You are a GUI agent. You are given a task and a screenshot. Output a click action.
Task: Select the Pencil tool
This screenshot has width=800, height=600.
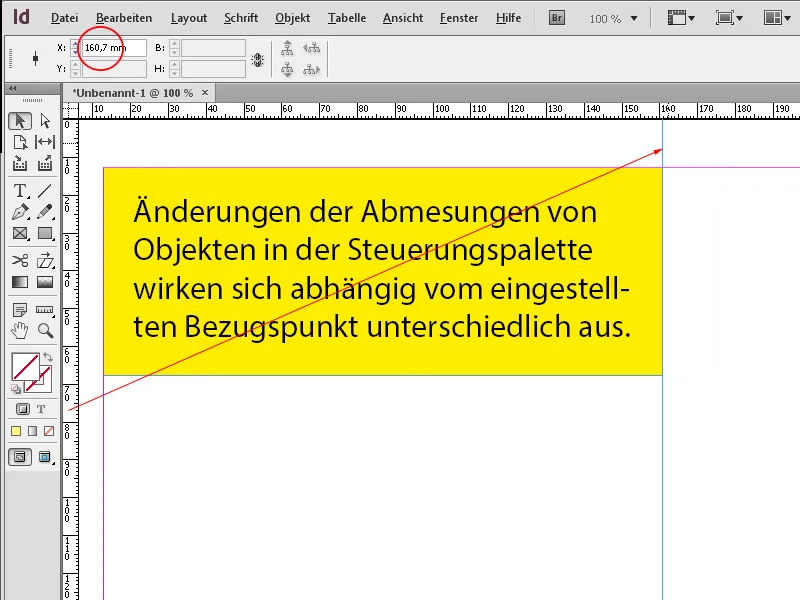[45, 212]
